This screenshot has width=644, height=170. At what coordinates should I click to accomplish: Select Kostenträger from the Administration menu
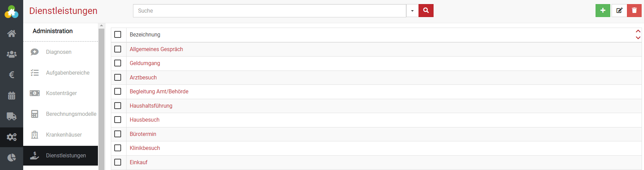click(x=61, y=93)
